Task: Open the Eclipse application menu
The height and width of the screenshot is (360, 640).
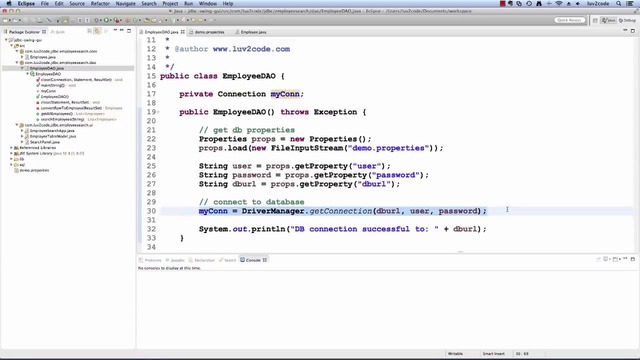Action: pyautogui.click(x=26, y=3)
